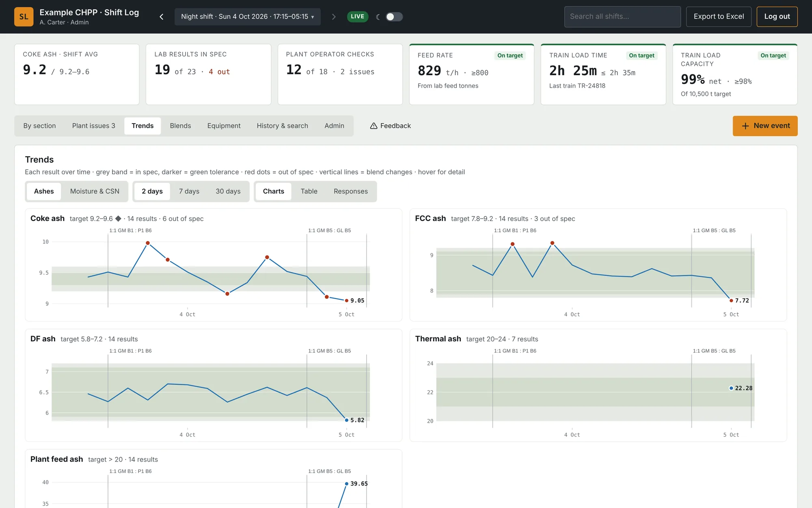Click the Lab results in spec card

208,74
